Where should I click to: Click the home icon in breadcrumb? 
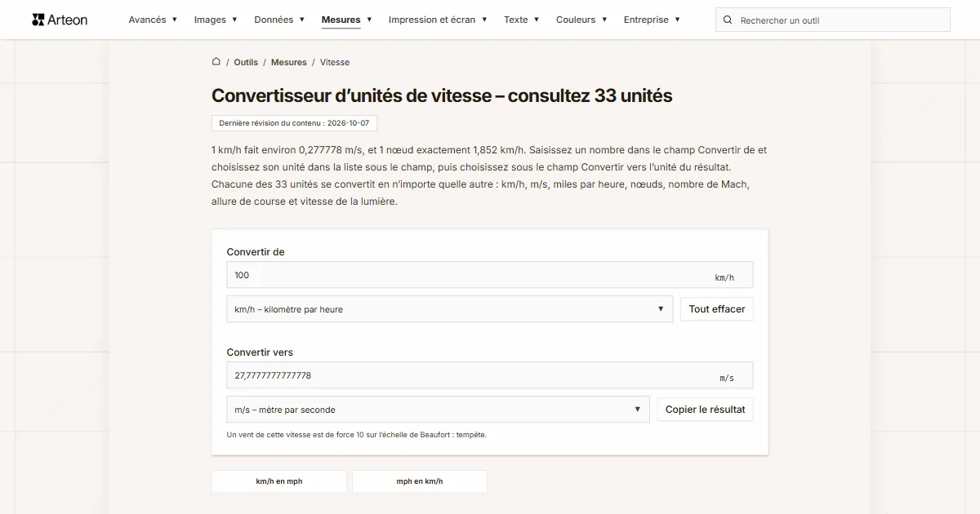coord(216,61)
